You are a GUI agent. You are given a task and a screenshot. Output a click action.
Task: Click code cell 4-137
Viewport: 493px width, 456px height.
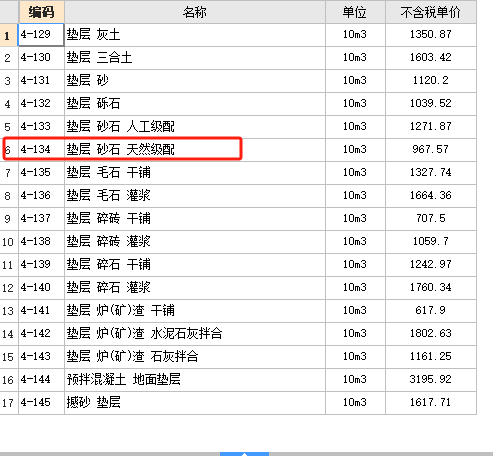[41, 219]
